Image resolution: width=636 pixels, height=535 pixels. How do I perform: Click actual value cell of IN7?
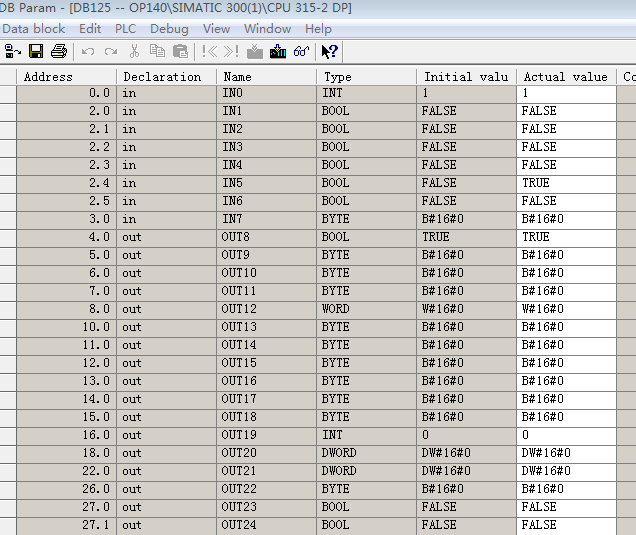point(567,219)
